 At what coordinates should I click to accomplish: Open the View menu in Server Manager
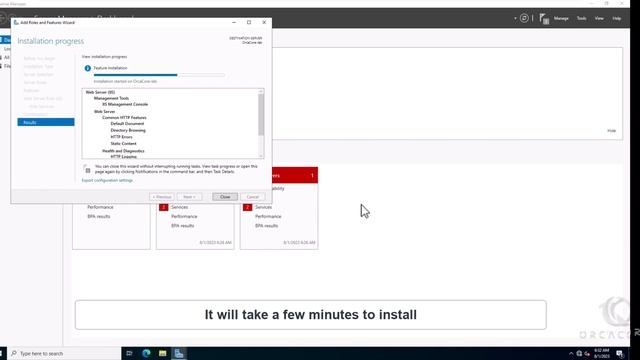tap(599, 18)
